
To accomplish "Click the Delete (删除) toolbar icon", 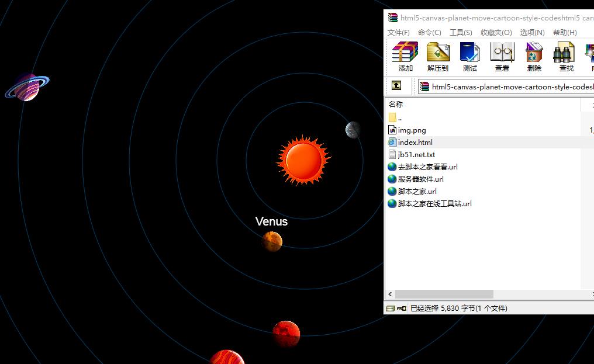I will point(534,52).
